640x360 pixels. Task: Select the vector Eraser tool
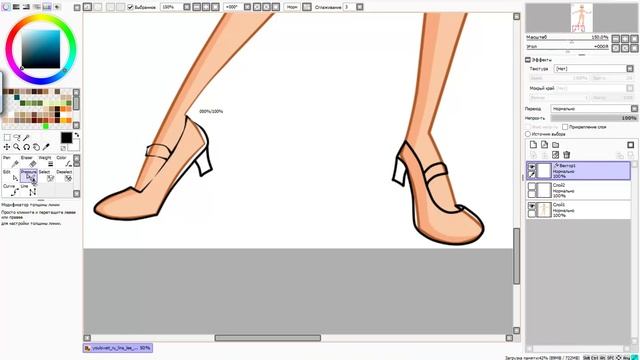tap(29, 161)
